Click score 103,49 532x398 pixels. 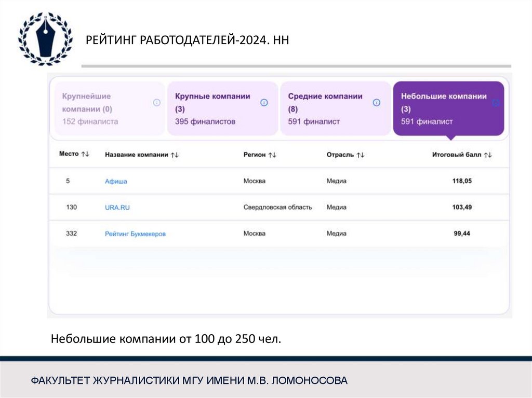[462, 207]
